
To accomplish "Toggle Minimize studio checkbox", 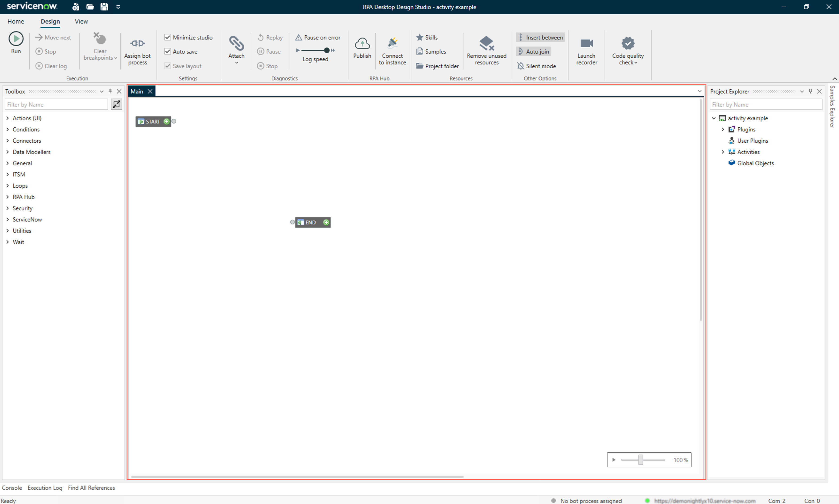I will pos(167,37).
